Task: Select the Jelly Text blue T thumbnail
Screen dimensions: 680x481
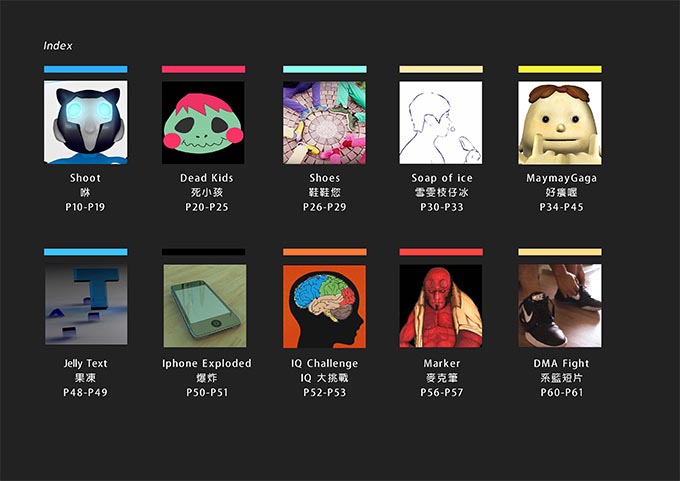Action: [86, 304]
